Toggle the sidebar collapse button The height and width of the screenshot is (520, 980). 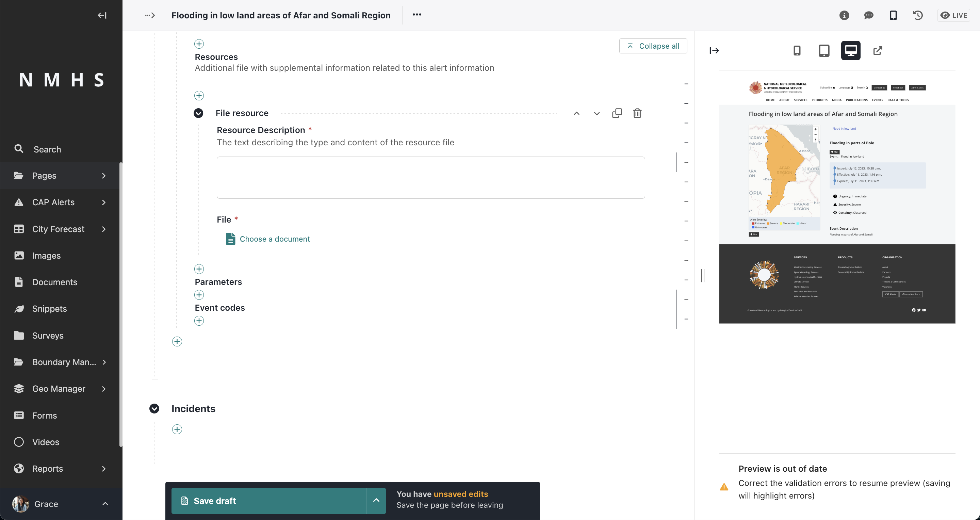102,15
